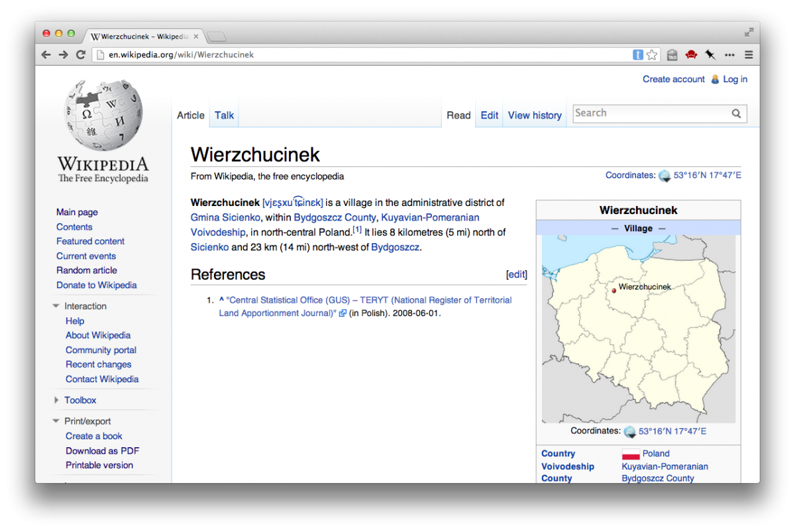Click the black pushpin extension icon

(710, 55)
